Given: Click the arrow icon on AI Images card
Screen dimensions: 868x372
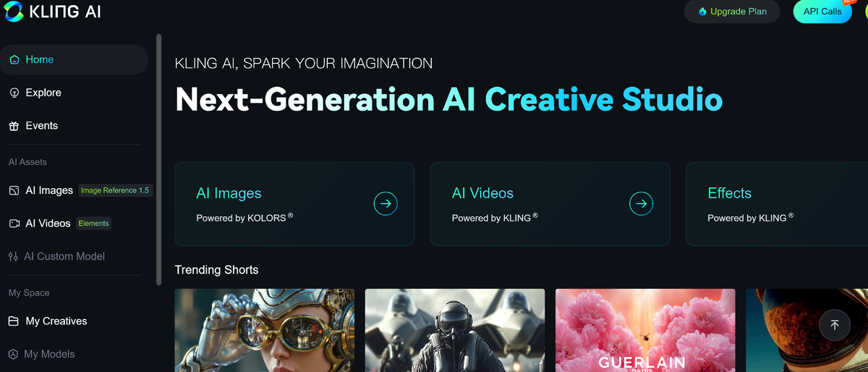Looking at the screenshot, I should pos(386,204).
